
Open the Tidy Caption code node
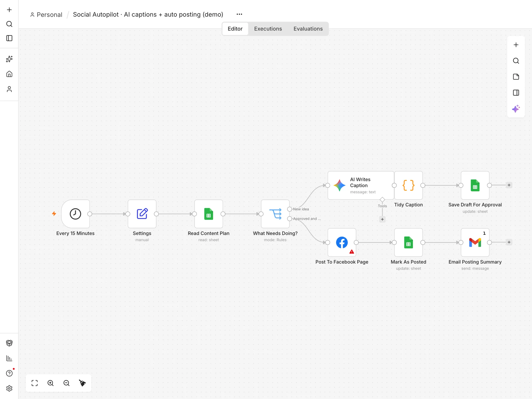(x=409, y=185)
